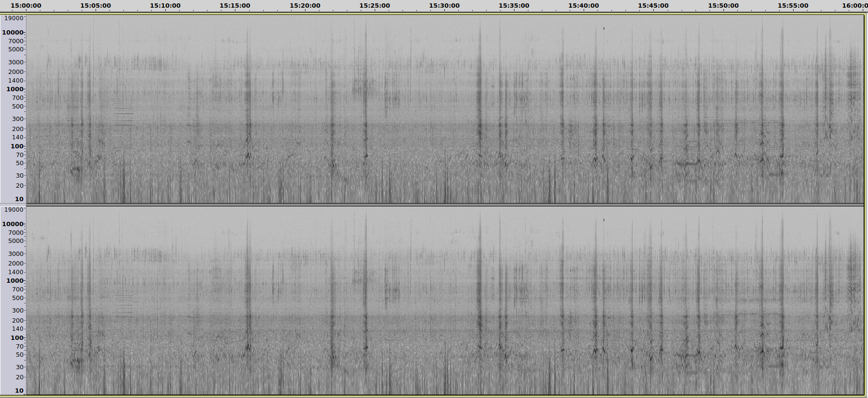
Task: Click the 3000 label on the lower frequency scale
Action: click(16, 254)
